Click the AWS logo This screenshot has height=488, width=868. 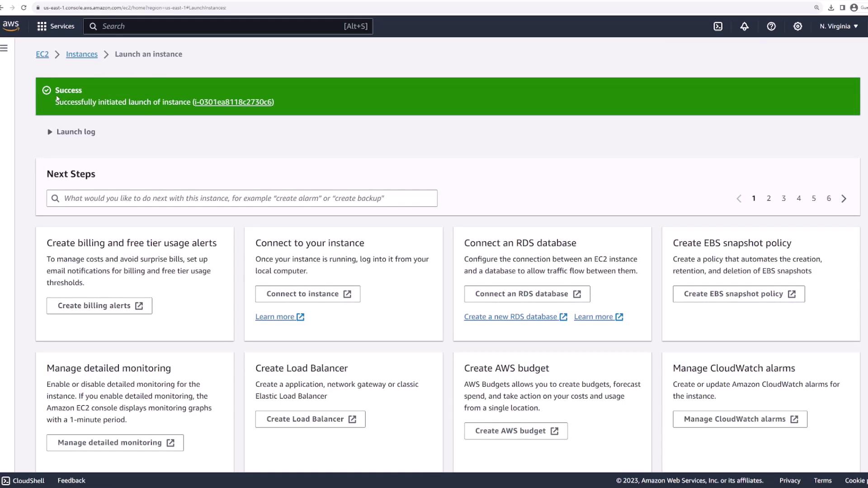click(x=11, y=26)
